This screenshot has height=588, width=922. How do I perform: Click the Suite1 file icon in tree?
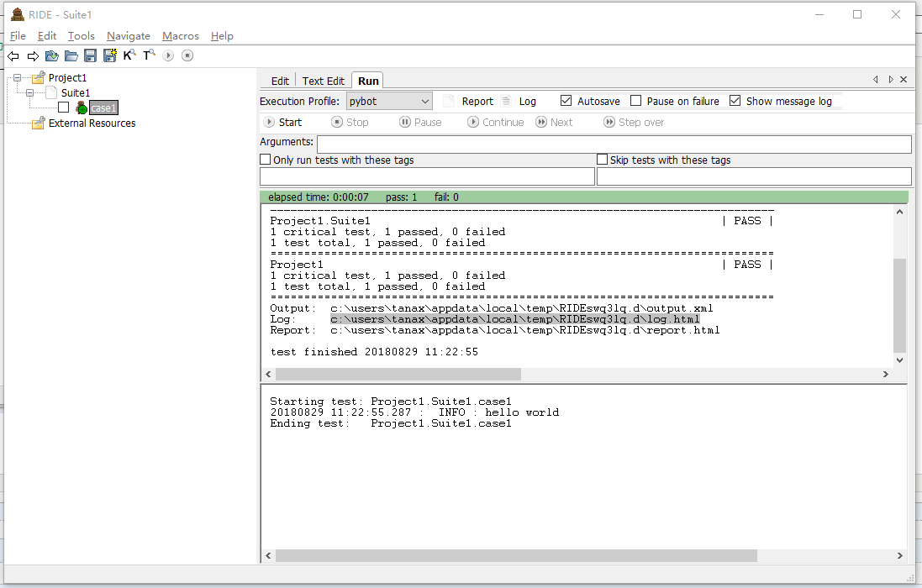point(52,92)
